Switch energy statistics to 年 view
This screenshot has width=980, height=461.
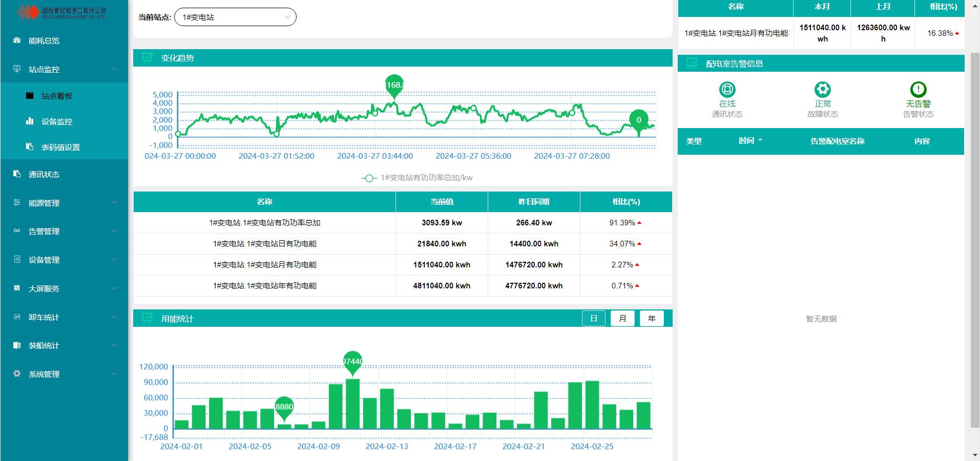tap(652, 319)
